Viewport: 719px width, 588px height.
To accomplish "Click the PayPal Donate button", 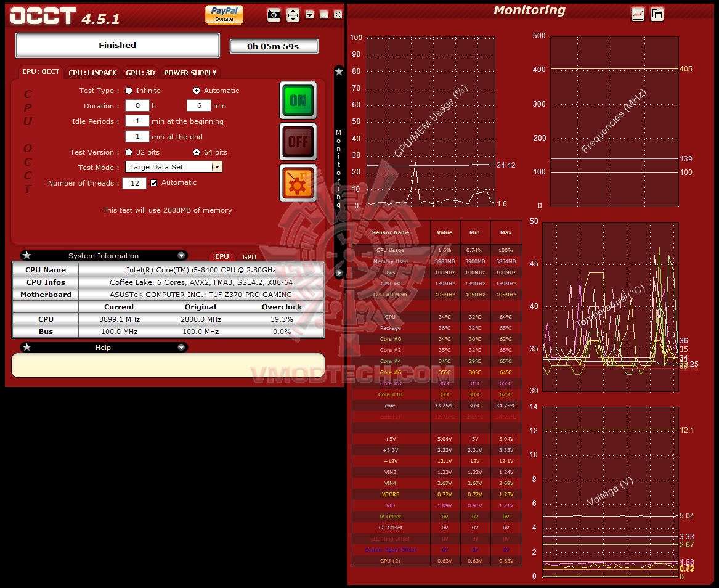I will coord(224,15).
